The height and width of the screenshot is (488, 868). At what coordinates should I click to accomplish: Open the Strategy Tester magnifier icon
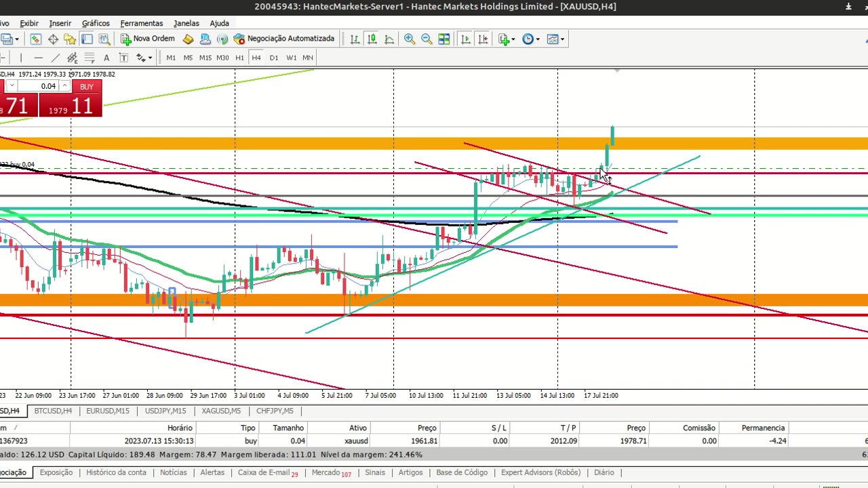[104, 39]
